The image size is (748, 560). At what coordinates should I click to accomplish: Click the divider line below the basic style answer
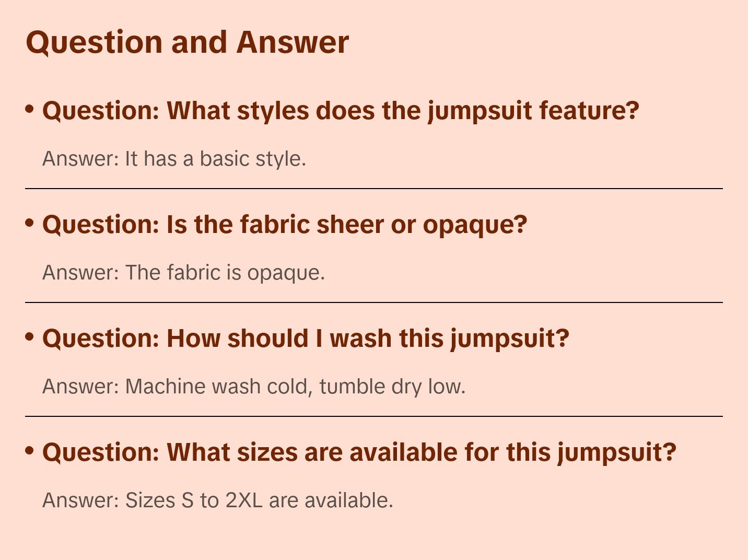click(374, 189)
